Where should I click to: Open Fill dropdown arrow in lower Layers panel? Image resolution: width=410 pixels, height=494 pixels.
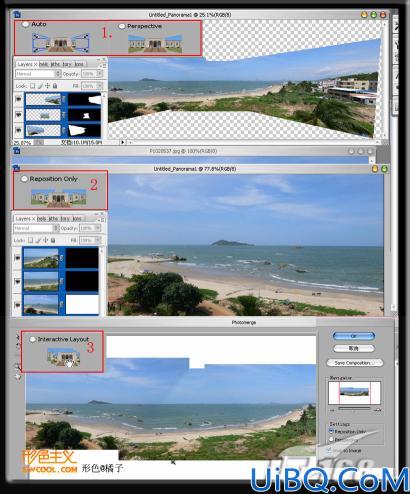(x=97, y=240)
